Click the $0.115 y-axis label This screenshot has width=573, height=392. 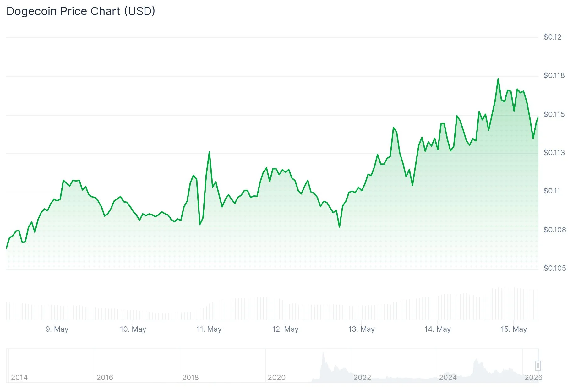point(554,114)
